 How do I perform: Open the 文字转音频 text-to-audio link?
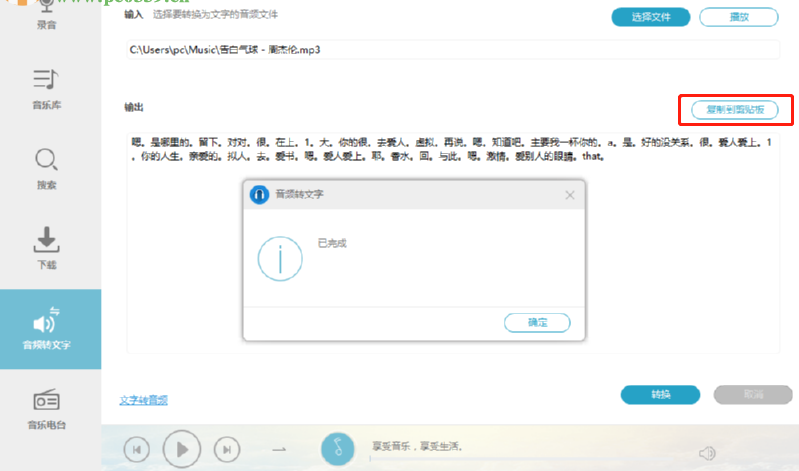143,400
